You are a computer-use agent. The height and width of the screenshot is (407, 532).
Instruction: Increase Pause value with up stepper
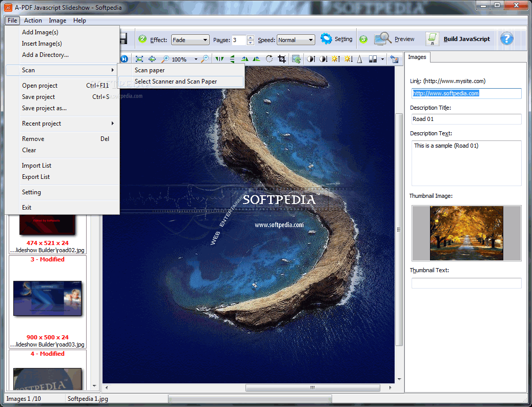(x=251, y=37)
